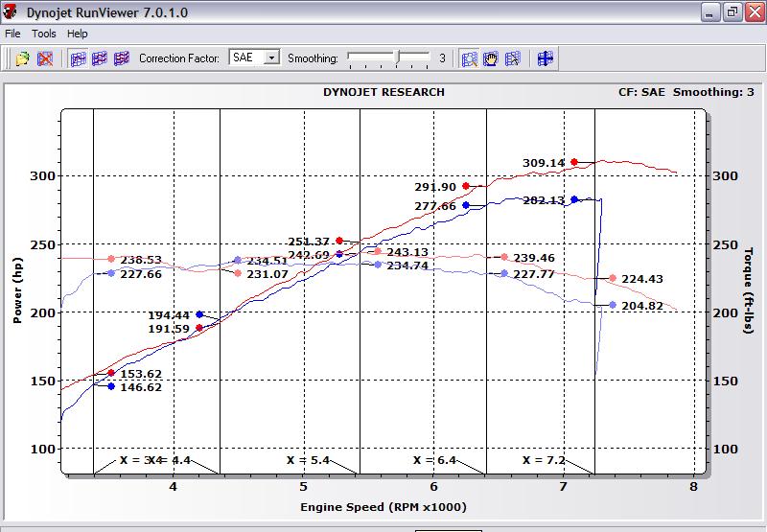
Task: Click the Torque (ft-lbs) axis label
Action: [x=749, y=290]
